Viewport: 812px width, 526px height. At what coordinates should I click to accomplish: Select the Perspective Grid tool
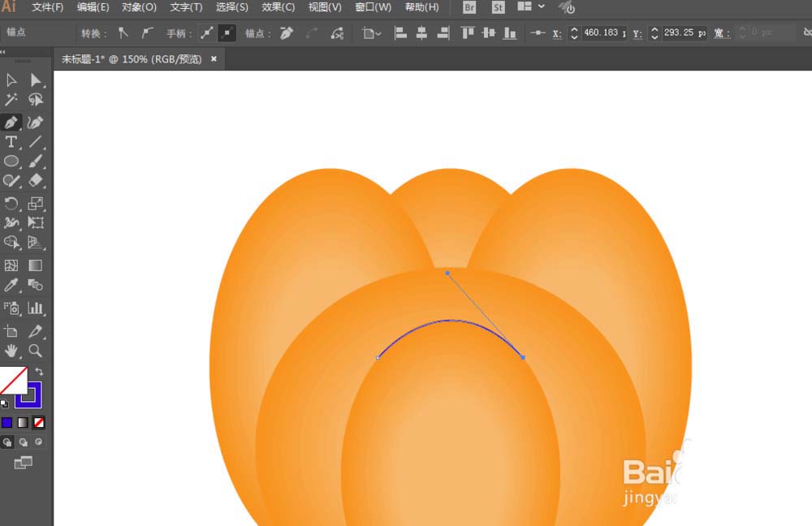[35, 242]
